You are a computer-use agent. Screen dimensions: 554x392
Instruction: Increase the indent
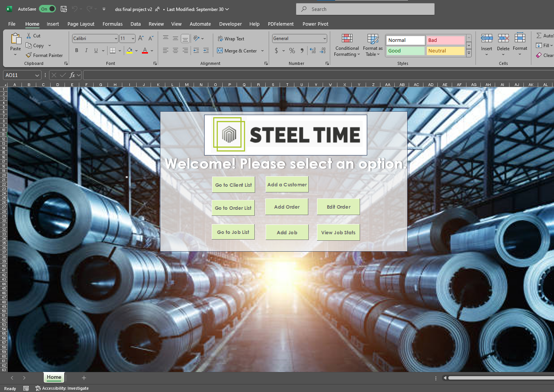tap(206, 51)
